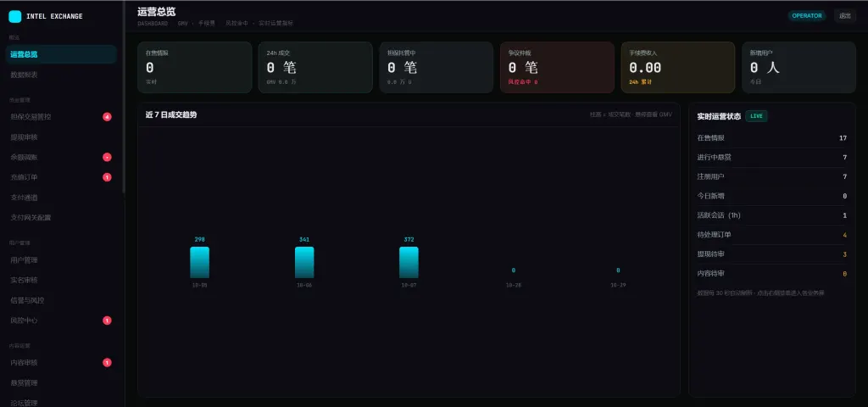The image size is (868, 407).
Task: Click the chart bar labeled 372
Action: (x=409, y=263)
